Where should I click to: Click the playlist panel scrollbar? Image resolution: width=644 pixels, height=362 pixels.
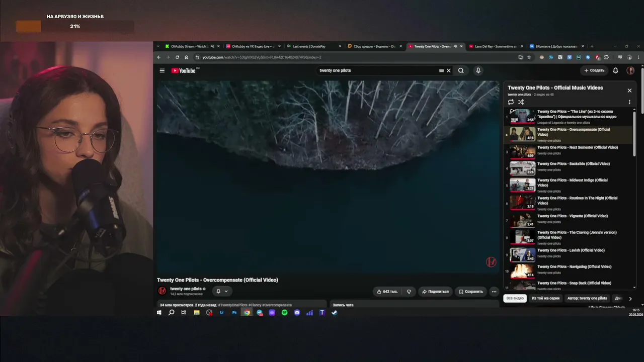(x=634, y=133)
